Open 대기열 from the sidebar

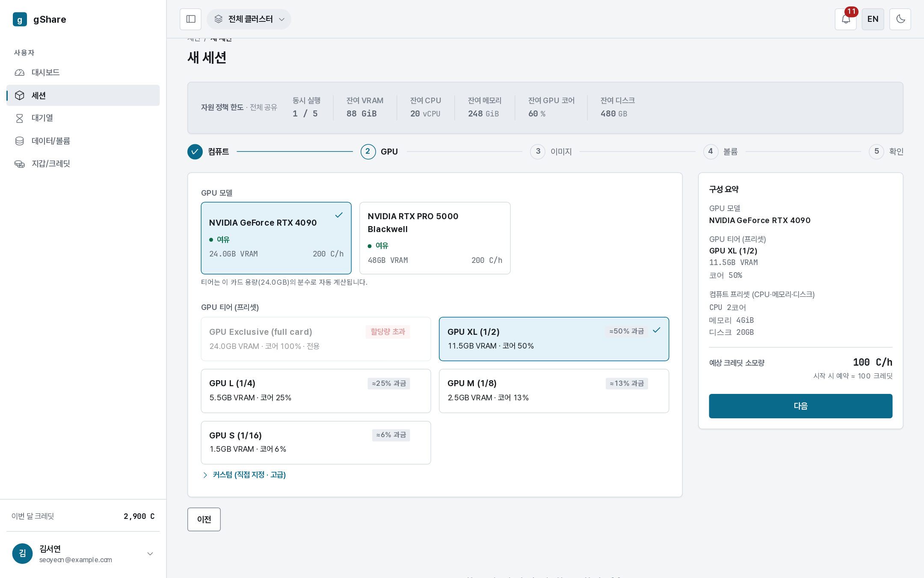[83, 118]
